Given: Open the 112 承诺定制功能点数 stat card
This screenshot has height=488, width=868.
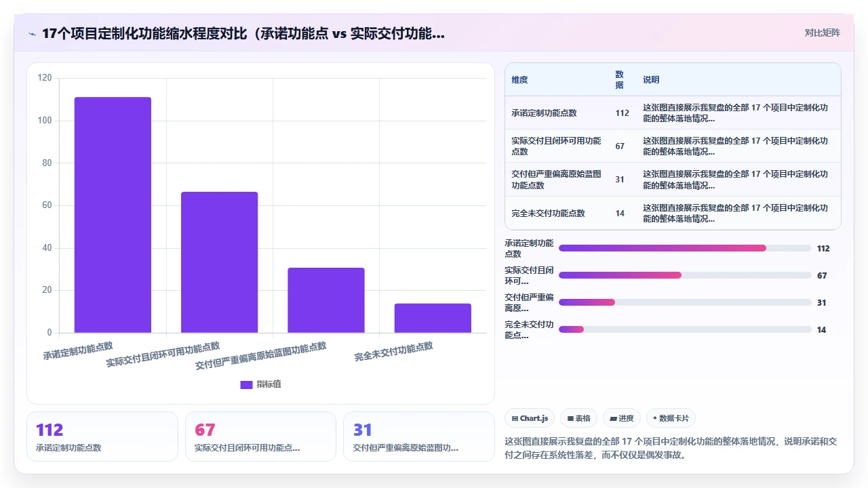Looking at the screenshot, I should pos(102,436).
